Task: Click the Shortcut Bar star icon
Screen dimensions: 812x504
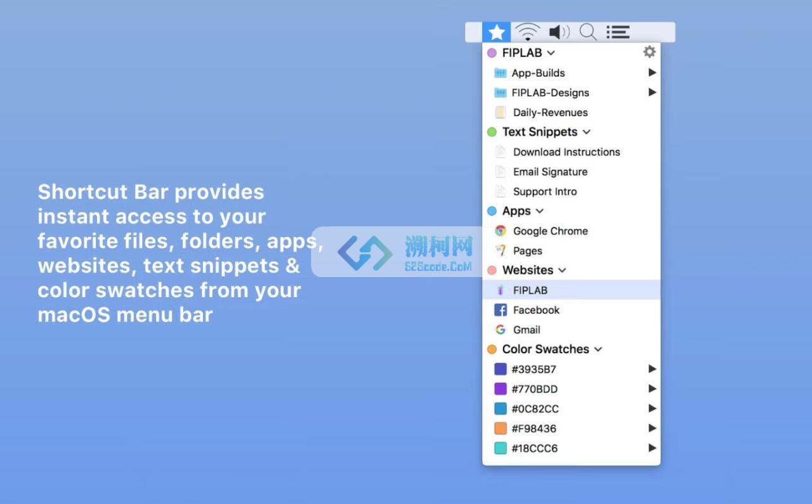Action: 497,32
